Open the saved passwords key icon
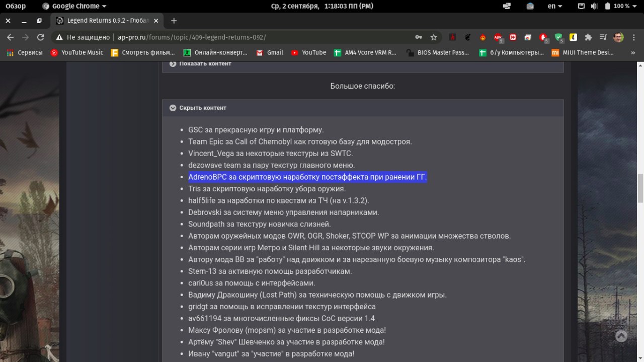 (419, 37)
